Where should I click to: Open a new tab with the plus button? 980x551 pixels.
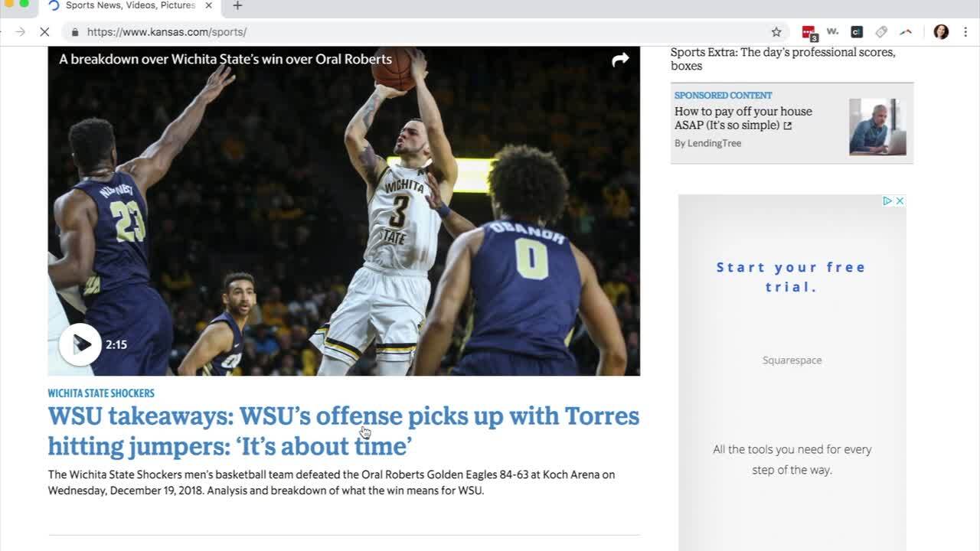point(237,8)
